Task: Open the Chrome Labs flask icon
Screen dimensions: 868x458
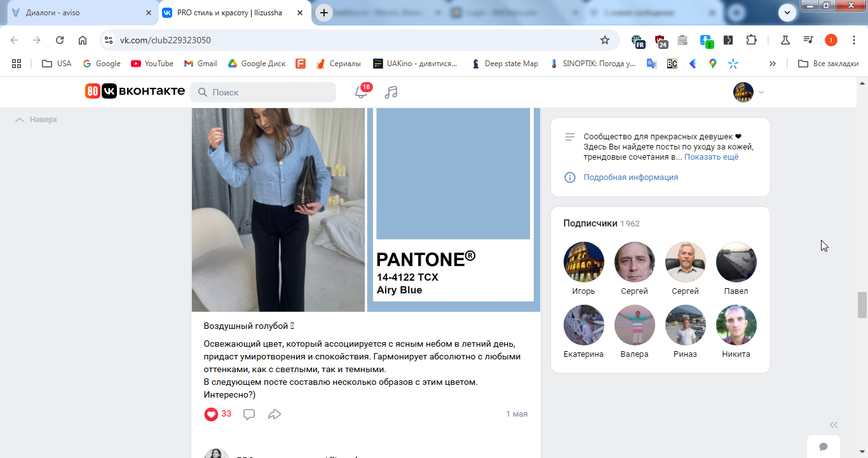Action: click(785, 40)
